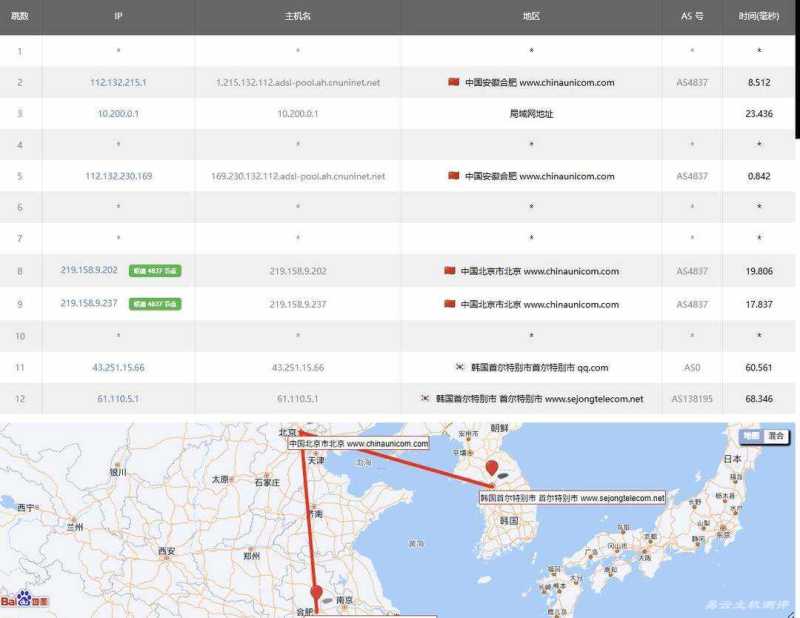Screen dimensions: 800x618
Task: Open the IP link 61.110.5.1
Action: pos(120,399)
